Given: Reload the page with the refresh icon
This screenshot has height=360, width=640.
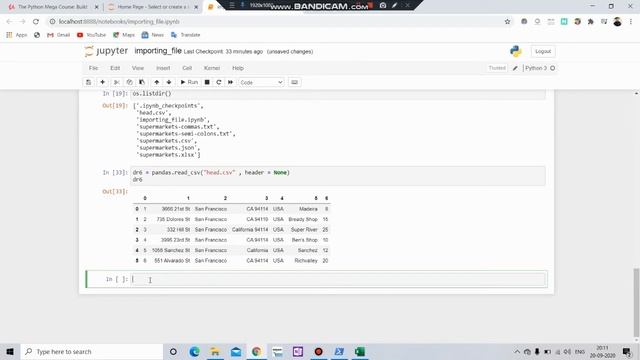Looking at the screenshot, I should pyautogui.click(x=36, y=22).
